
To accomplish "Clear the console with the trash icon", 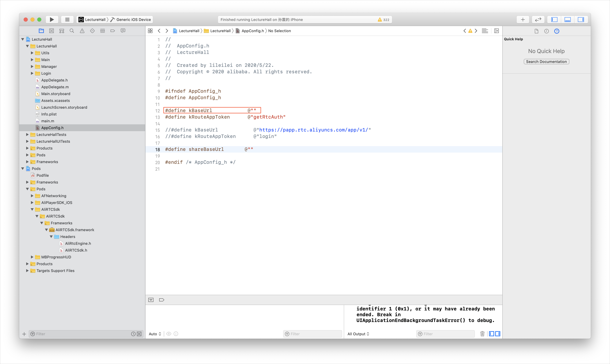I will [x=482, y=334].
